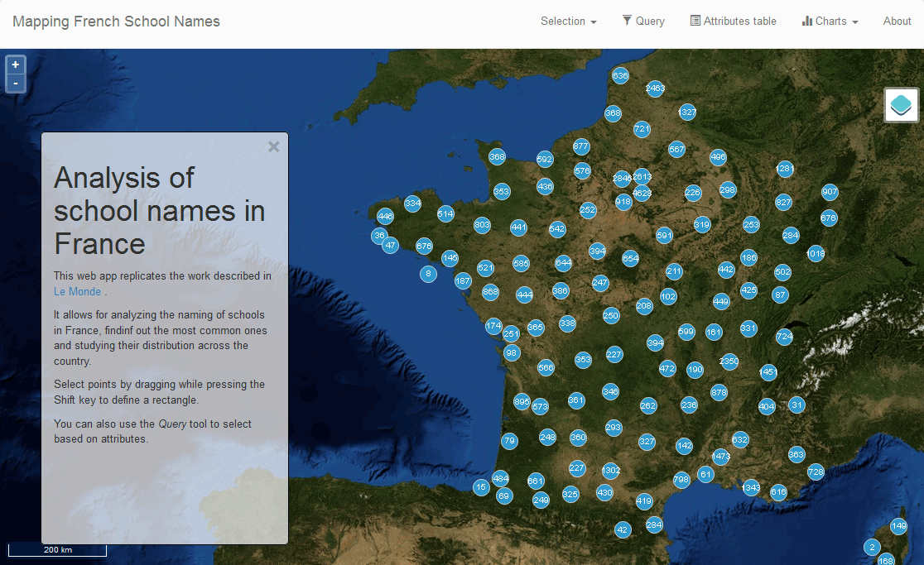Click the cluster marker labeled 8
Image resolution: width=924 pixels, height=565 pixels.
tap(428, 274)
